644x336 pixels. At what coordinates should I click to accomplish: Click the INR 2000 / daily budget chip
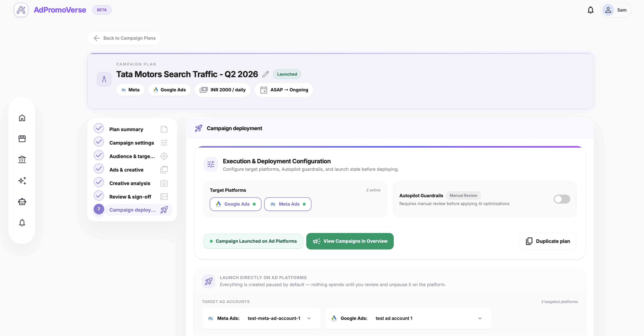tap(223, 90)
